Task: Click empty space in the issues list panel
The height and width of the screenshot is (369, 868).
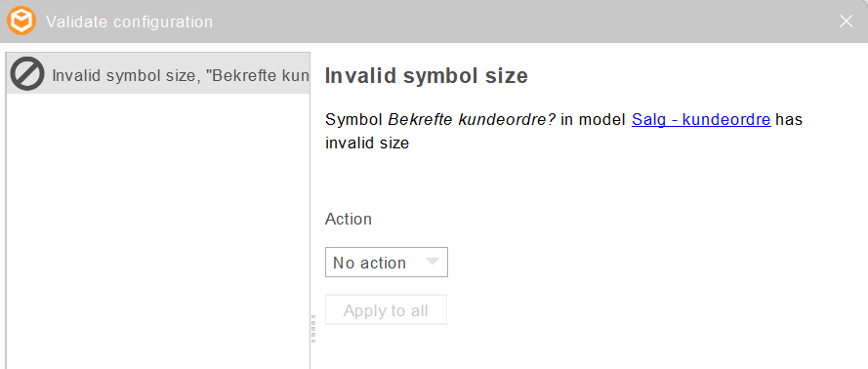Action: pyautogui.click(x=158, y=232)
